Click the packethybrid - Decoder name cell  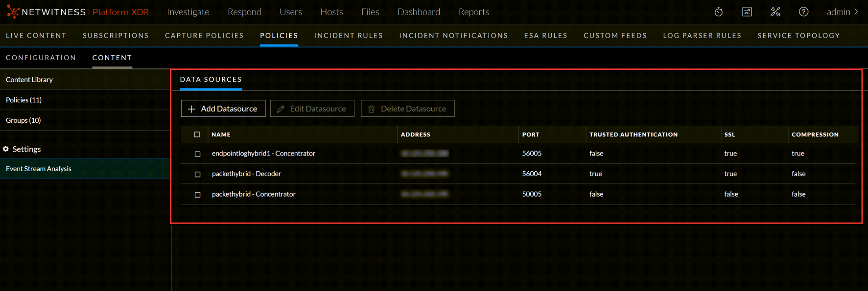(246, 174)
